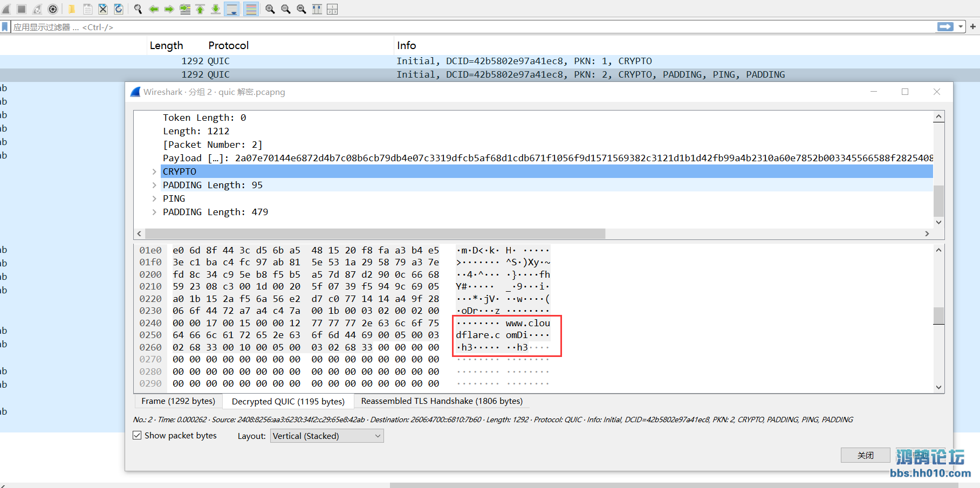The width and height of the screenshot is (980, 488).
Task: Click the resize columns icon
Action: pyautogui.click(x=317, y=9)
